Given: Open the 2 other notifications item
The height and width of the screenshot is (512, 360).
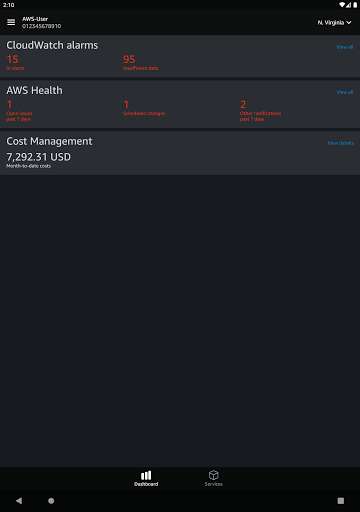Looking at the screenshot, I should (x=260, y=111).
